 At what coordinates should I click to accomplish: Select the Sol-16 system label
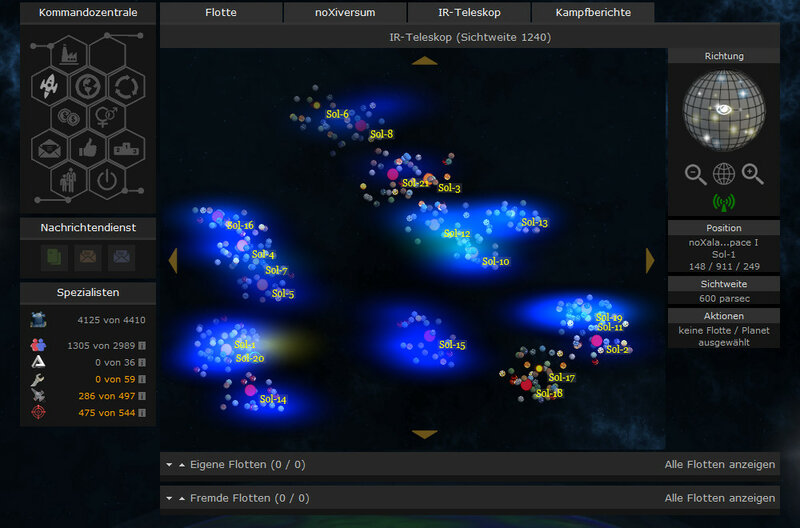(x=240, y=225)
